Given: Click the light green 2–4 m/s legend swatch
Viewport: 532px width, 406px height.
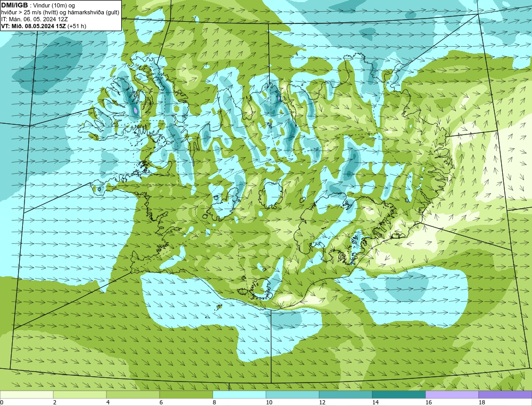Looking at the screenshot, I should click(x=80, y=395).
